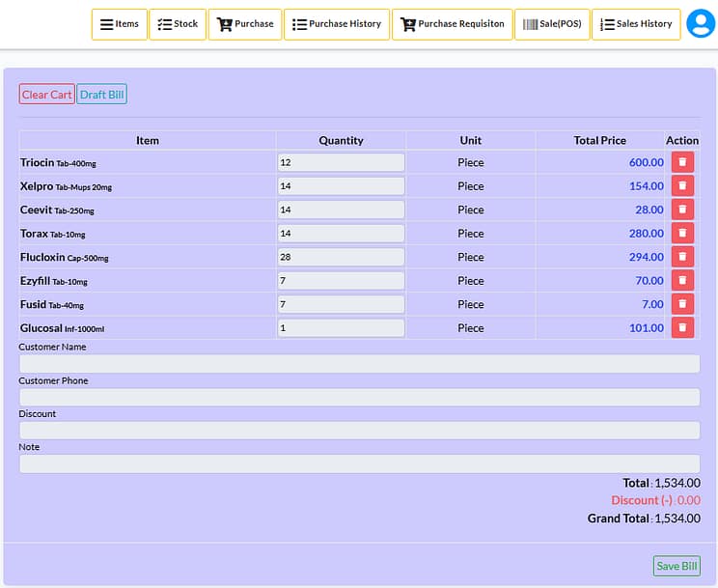The width and height of the screenshot is (718, 588).
Task: Focus the Customer Name input
Action: (x=359, y=364)
